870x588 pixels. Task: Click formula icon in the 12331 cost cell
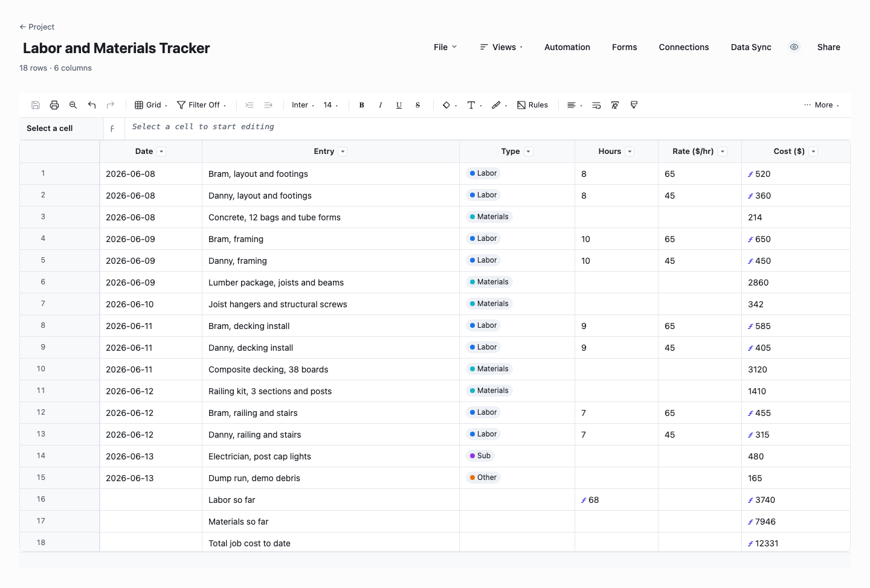[750, 544]
